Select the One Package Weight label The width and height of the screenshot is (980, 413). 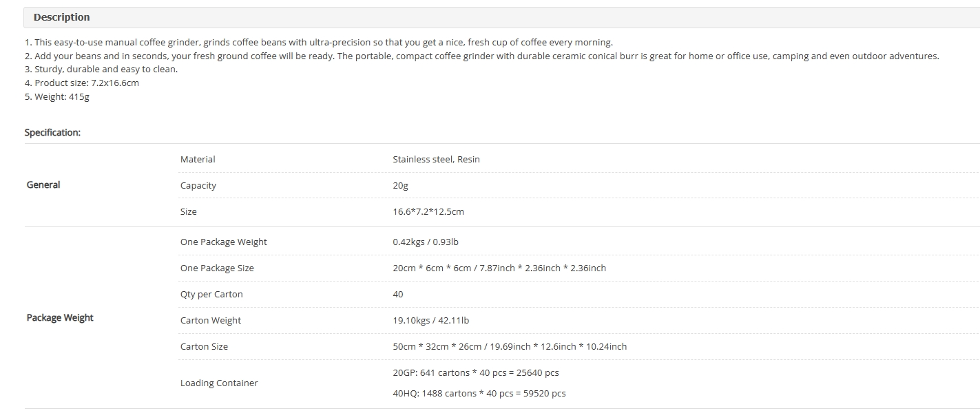(x=224, y=242)
